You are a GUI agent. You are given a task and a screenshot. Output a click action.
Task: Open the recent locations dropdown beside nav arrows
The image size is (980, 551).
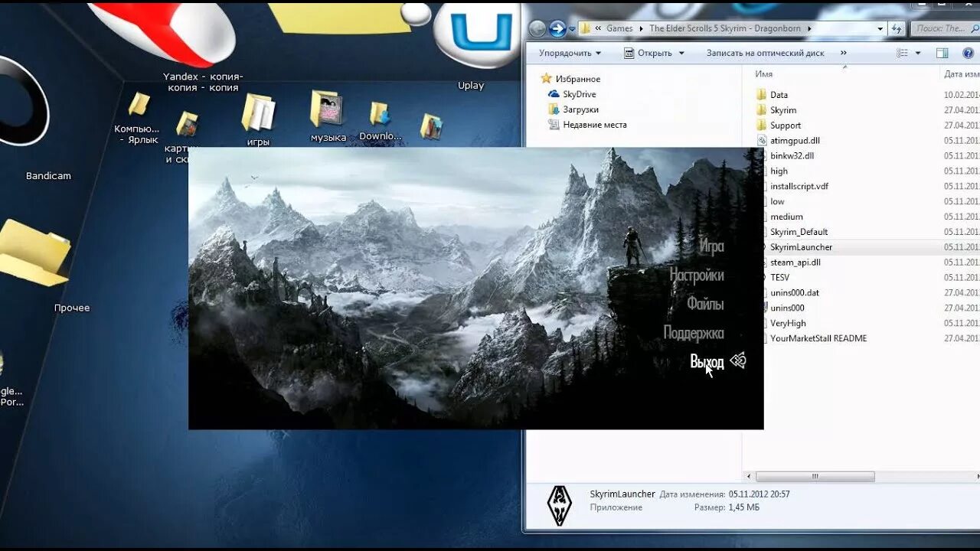click(x=572, y=29)
